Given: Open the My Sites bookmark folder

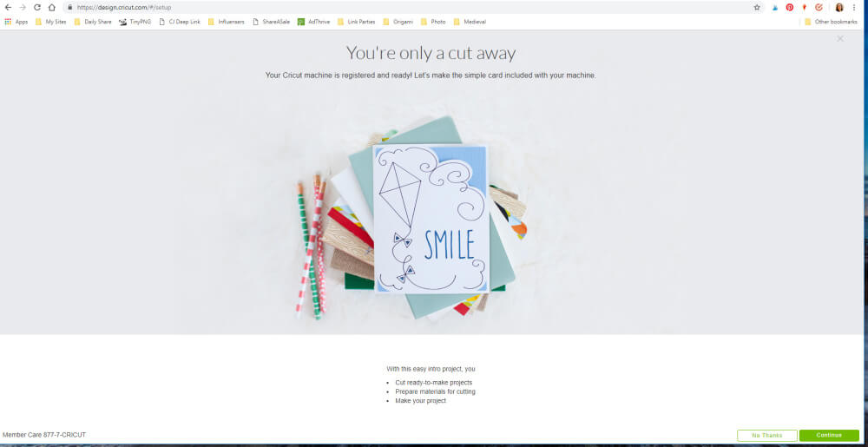Looking at the screenshot, I should [50, 22].
